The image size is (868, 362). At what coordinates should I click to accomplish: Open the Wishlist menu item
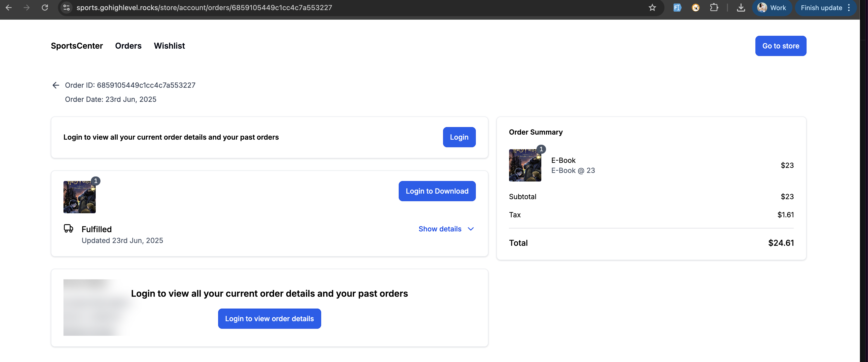pyautogui.click(x=169, y=46)
